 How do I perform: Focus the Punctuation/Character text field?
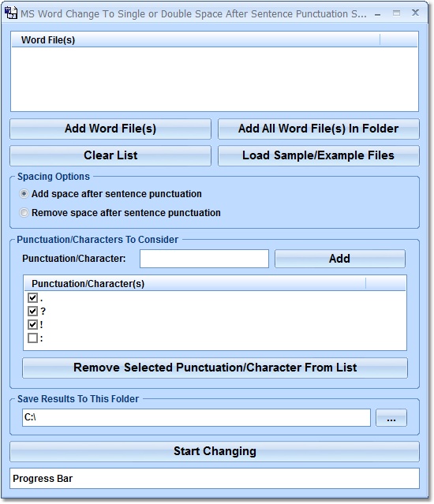click(204, 259)
